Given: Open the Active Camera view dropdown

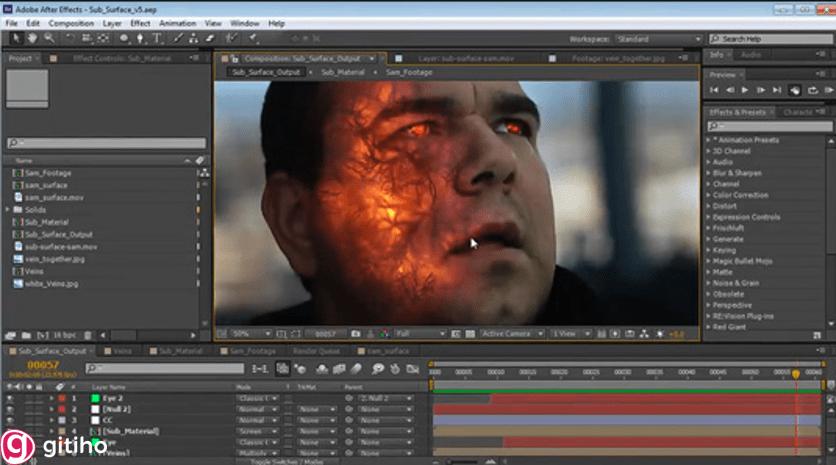Looking at the screenshot, I should [510, 333].
